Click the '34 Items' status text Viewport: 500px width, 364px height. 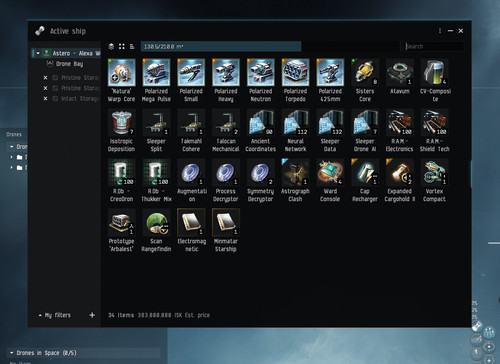click(x=121, y=315)
